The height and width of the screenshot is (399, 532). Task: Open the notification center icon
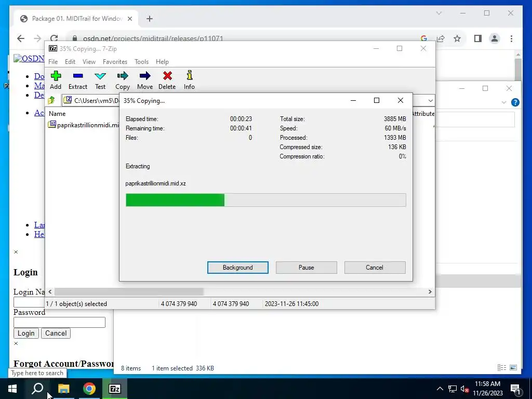[x=515, y=389]
